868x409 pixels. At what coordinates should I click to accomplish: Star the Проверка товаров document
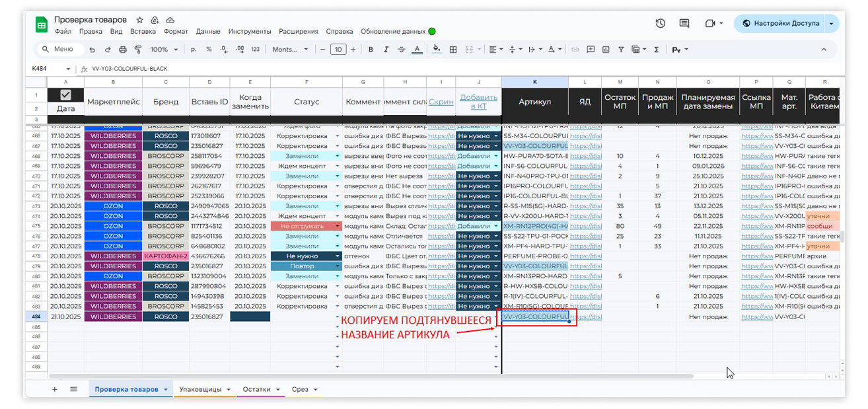point(139,20)
